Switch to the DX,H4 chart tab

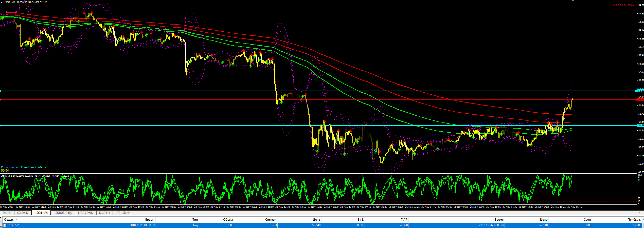[x=7, y=213]
